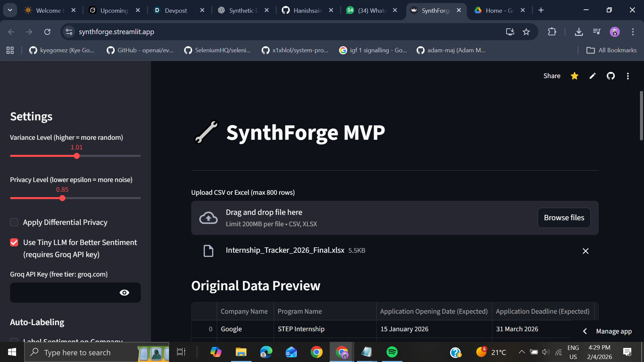Click the Browse files button

564,218
